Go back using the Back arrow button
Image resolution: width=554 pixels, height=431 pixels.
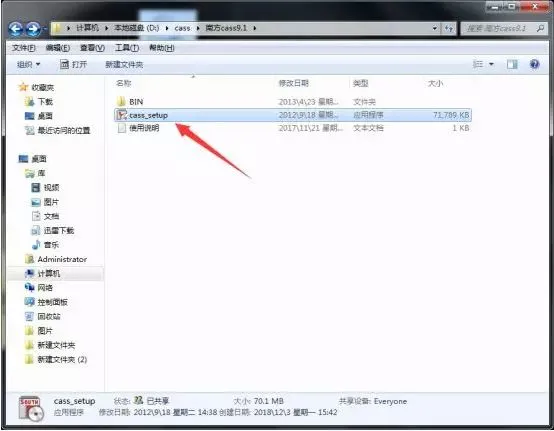point(16,29)
